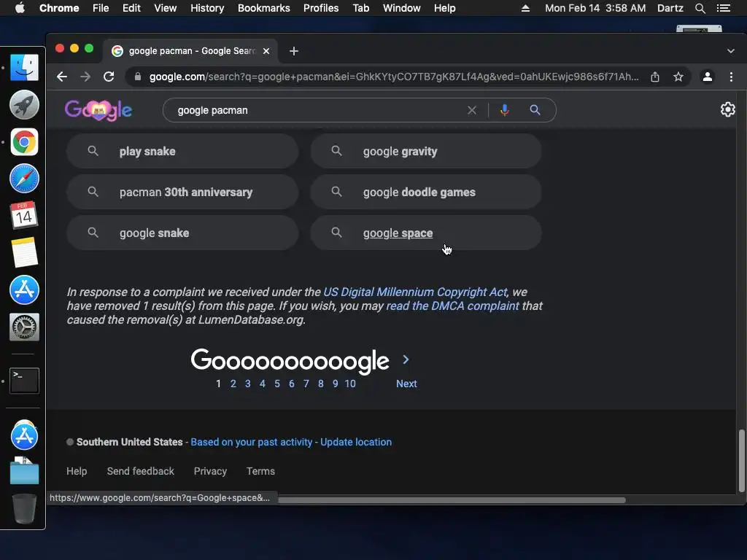The height and width of the screenshot is (560, 747).
Task: Open Notes icon in the dock
Action: [24, 252]
